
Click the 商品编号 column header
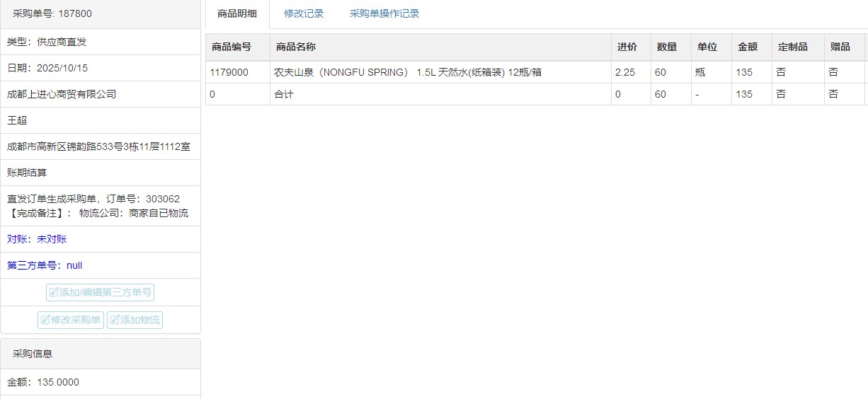click(232, 47)
